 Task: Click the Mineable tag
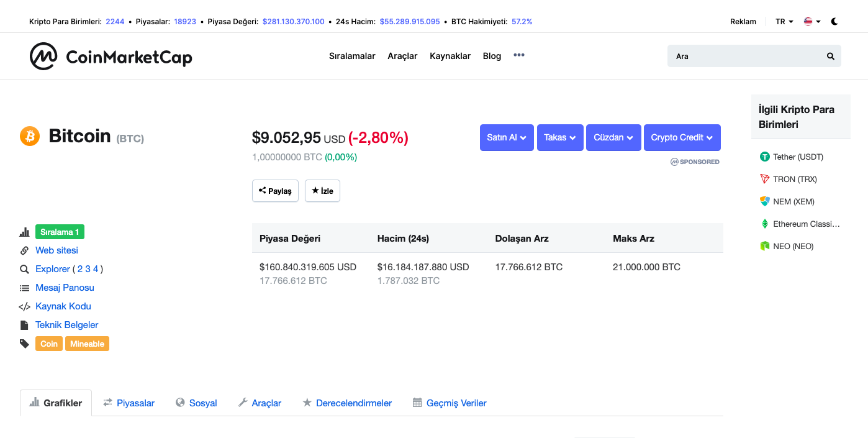coord(87,344)
